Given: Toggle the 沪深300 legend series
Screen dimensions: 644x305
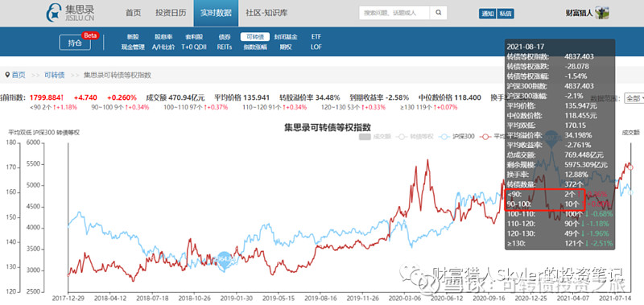Looking at the screenshot, I should pos(456,136).
